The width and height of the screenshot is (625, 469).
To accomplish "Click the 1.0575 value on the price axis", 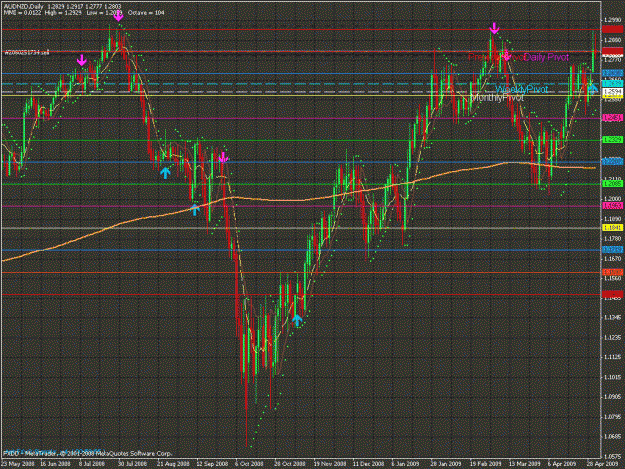I will (613, 456).
